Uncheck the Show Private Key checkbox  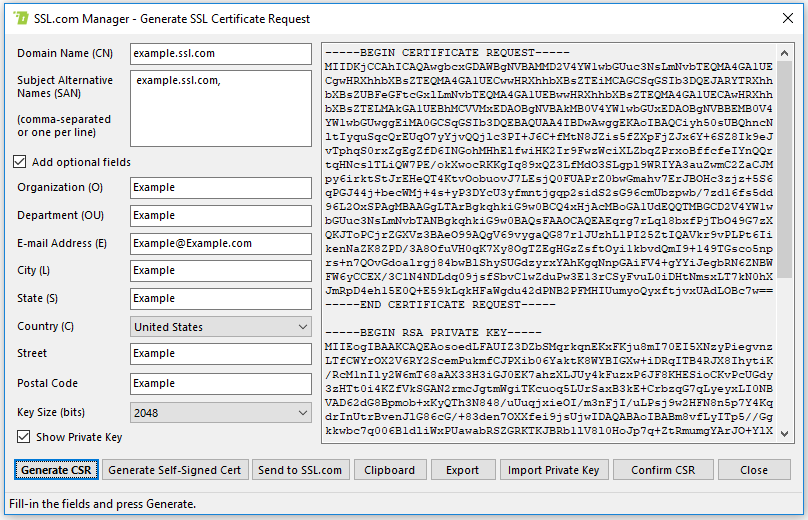[24, 436]
